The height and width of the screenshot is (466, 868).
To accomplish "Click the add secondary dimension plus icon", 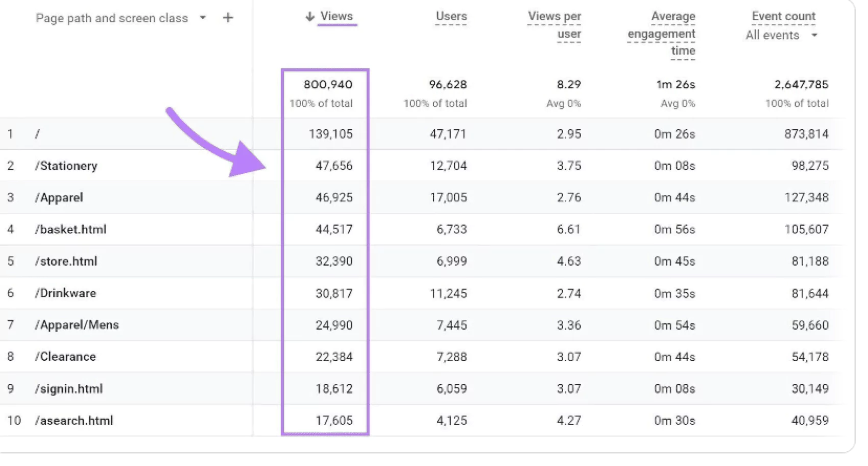I will click(228, 17).
